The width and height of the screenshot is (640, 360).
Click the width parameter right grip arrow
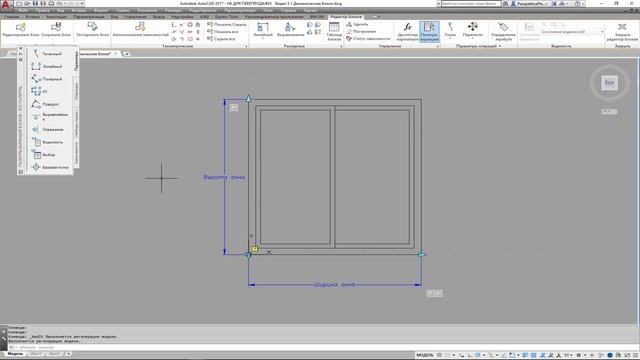click(x=422, y=254)
